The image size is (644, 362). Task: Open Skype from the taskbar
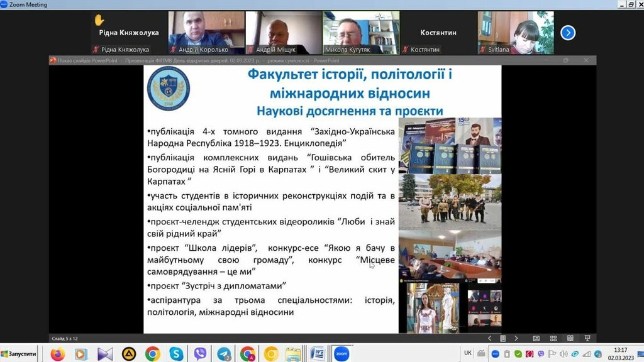pos(176,354)
